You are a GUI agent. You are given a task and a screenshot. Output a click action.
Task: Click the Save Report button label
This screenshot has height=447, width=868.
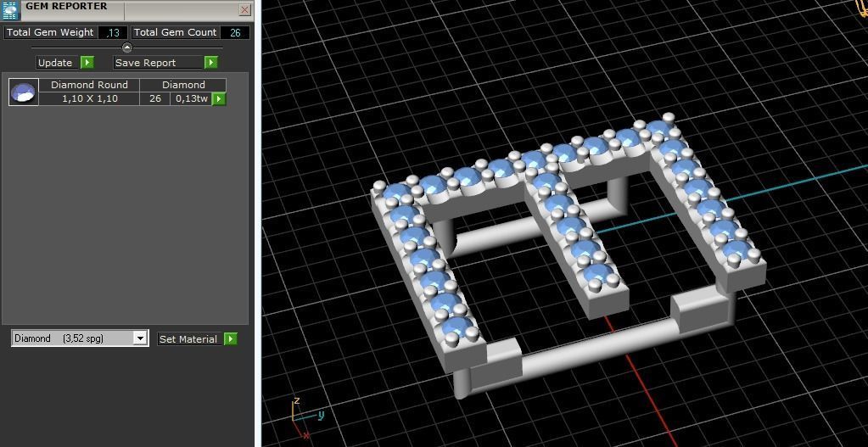pyautogui.click(x=158, y=63)
